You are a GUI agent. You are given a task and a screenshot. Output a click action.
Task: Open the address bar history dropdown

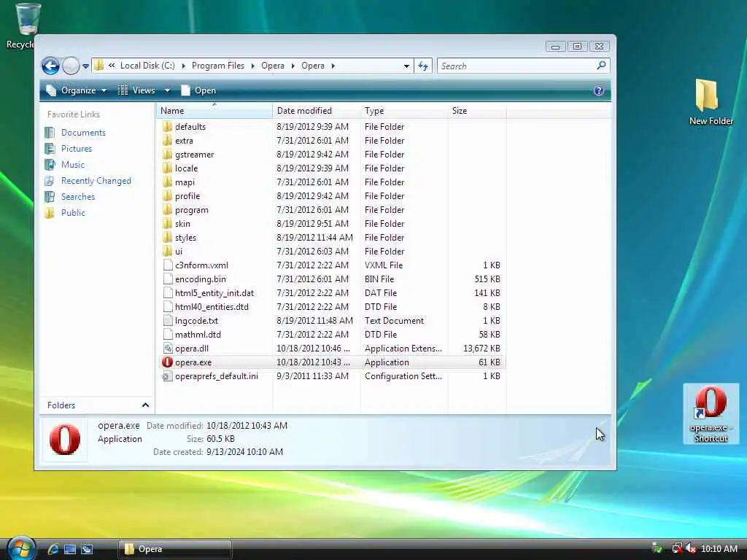[x=406, y=66]
